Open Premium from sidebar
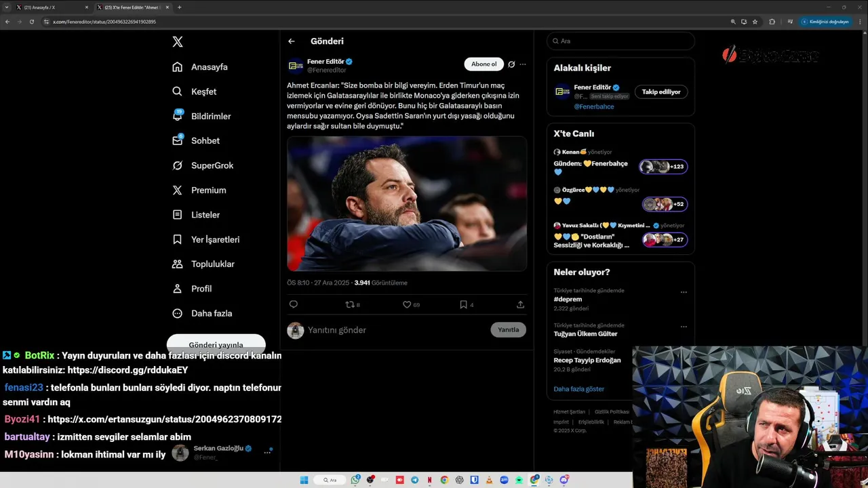Image resolution: width=868 pixels, height=488 pixels. (x=199, y=190)
